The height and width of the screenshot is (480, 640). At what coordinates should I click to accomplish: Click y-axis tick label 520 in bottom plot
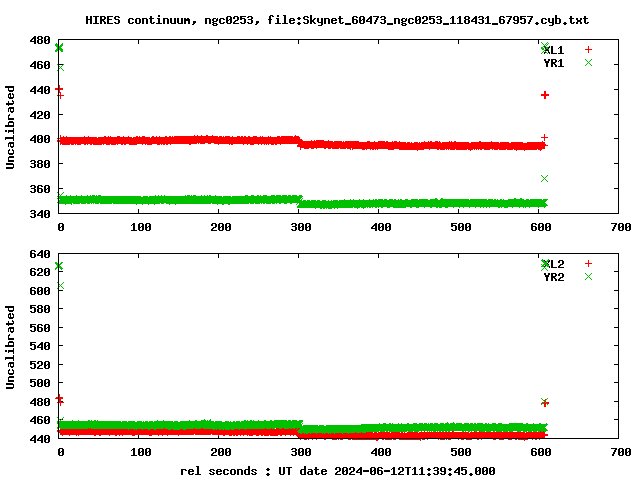click(x=40, y=365)
